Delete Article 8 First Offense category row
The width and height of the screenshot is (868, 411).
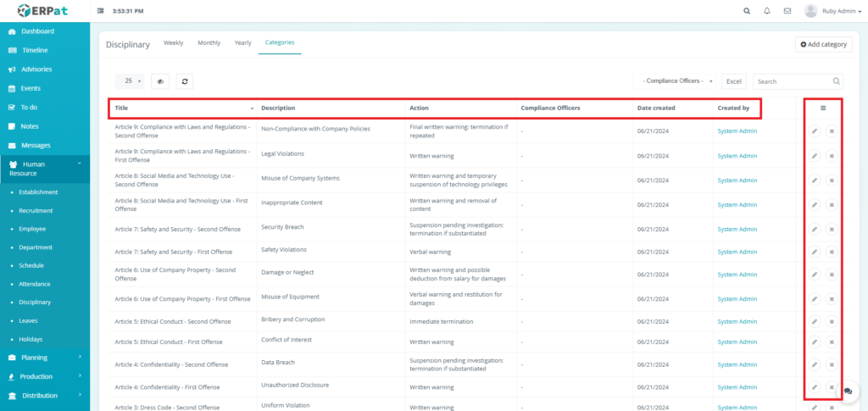point(832,204)
